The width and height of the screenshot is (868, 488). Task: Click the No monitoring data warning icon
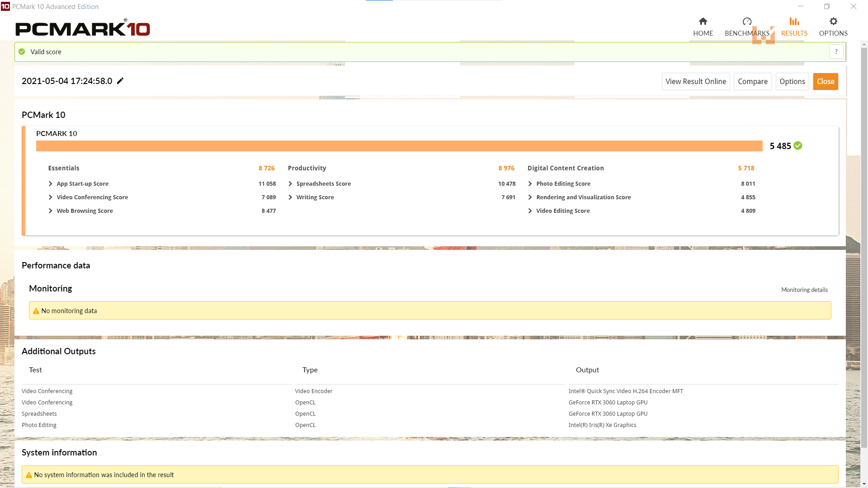click(36, 311)
